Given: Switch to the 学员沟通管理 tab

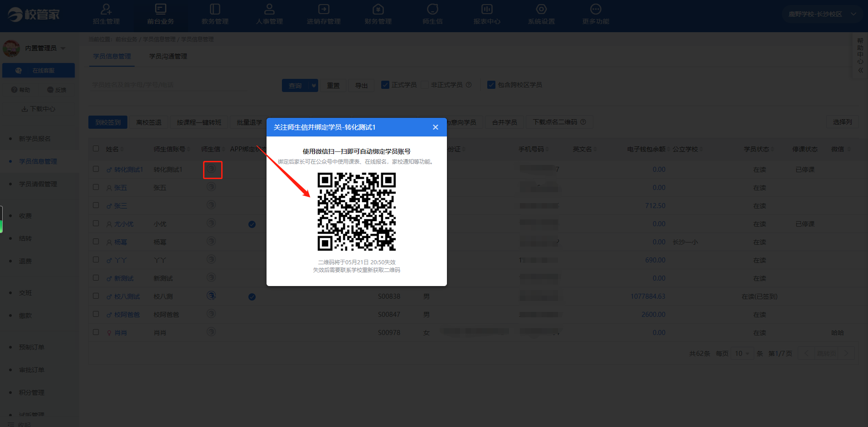Looking at the screenshot, I should click(x=168, y=56).
